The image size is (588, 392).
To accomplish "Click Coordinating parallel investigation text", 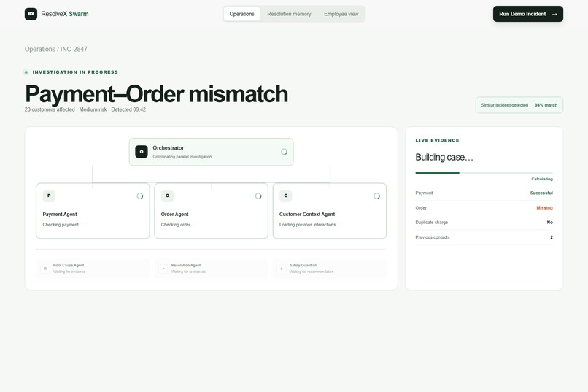I will click(182, 156).
